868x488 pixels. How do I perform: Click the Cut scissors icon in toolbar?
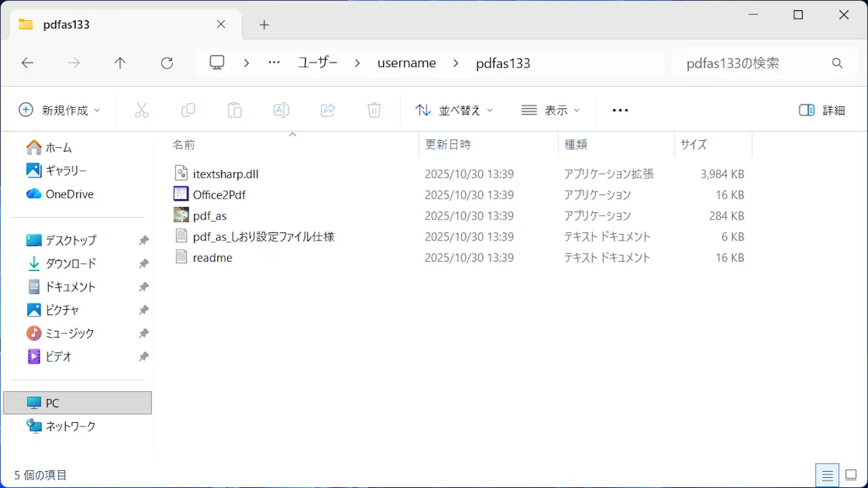point(142,110)
